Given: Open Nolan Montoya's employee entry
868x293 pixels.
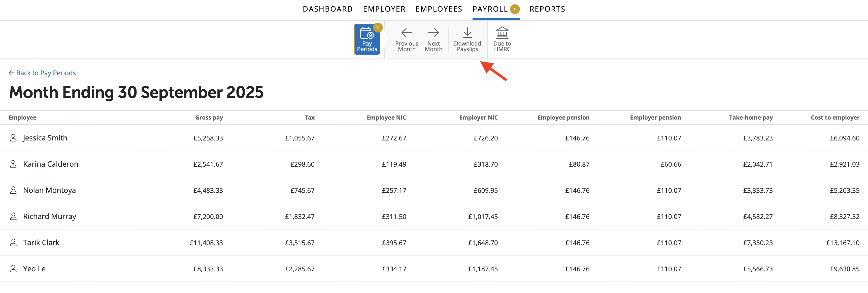Looking at the screenshot, I should click(49, 190).
